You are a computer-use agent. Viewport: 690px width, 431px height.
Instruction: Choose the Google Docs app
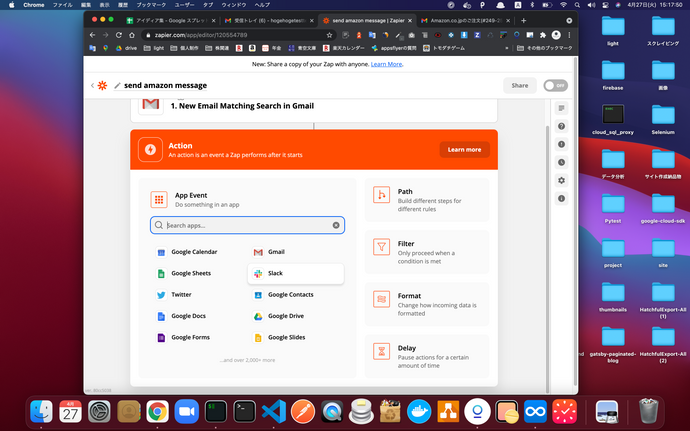coord(199,316)
